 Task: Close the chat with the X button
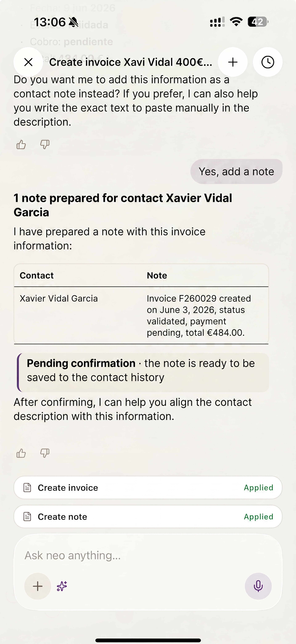point(28,62)
